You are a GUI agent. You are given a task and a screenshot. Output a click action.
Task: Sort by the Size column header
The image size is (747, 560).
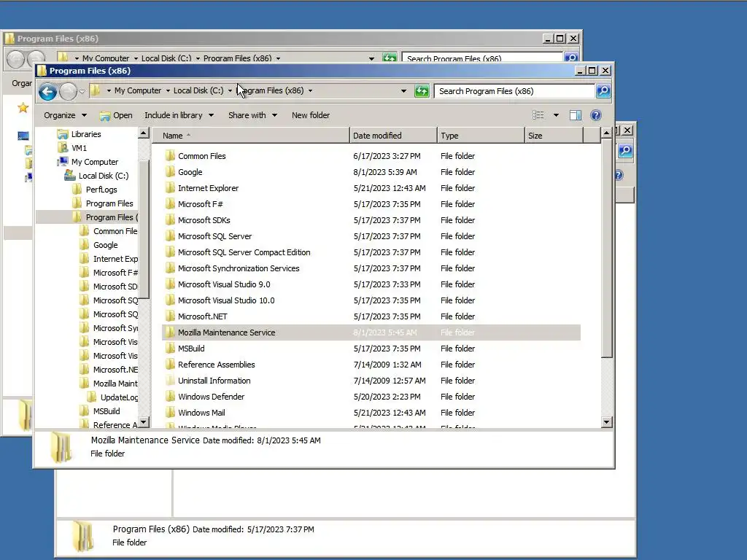[x=554, y=136]
